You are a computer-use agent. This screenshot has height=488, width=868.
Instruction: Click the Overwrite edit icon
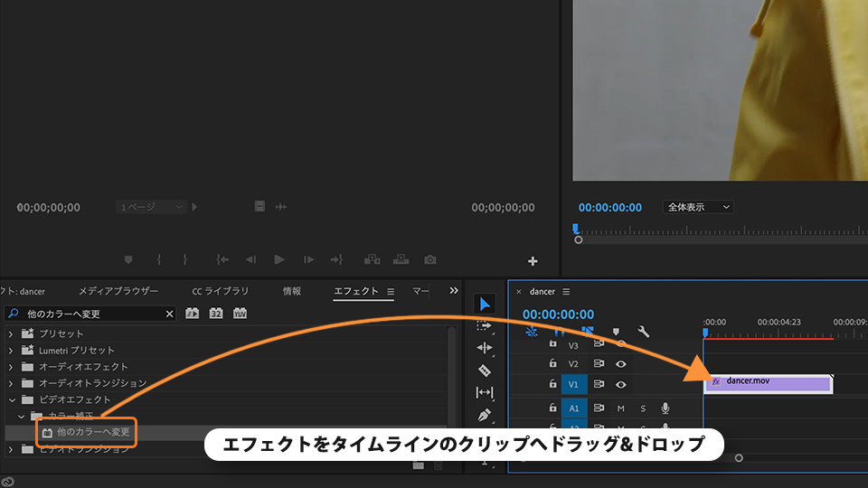401,259
